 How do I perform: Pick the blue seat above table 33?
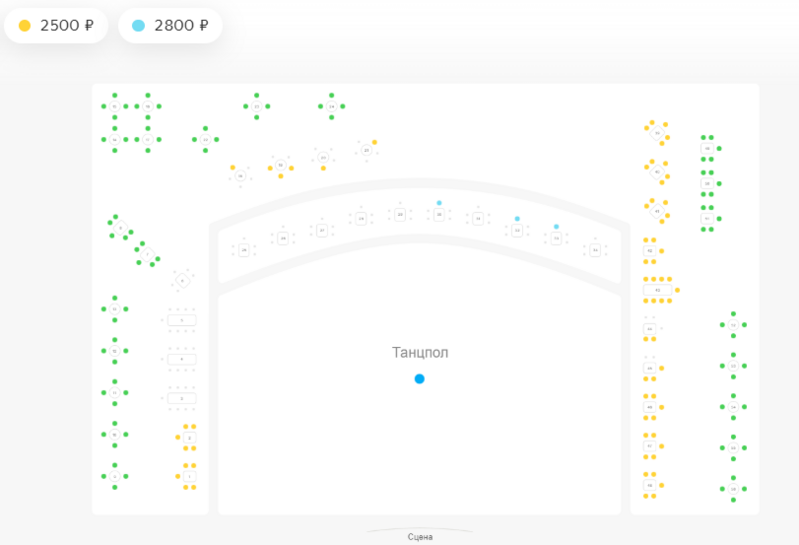tap(556, 226)
